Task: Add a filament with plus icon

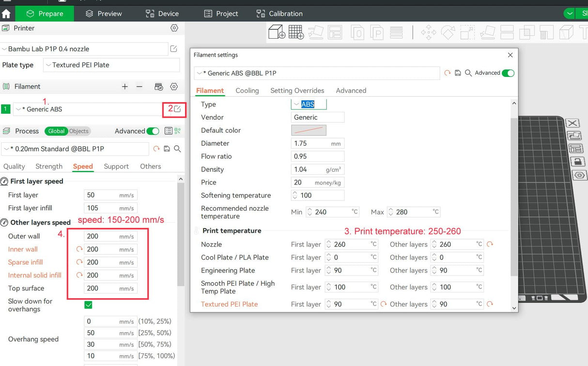Action: click(125, 87)
